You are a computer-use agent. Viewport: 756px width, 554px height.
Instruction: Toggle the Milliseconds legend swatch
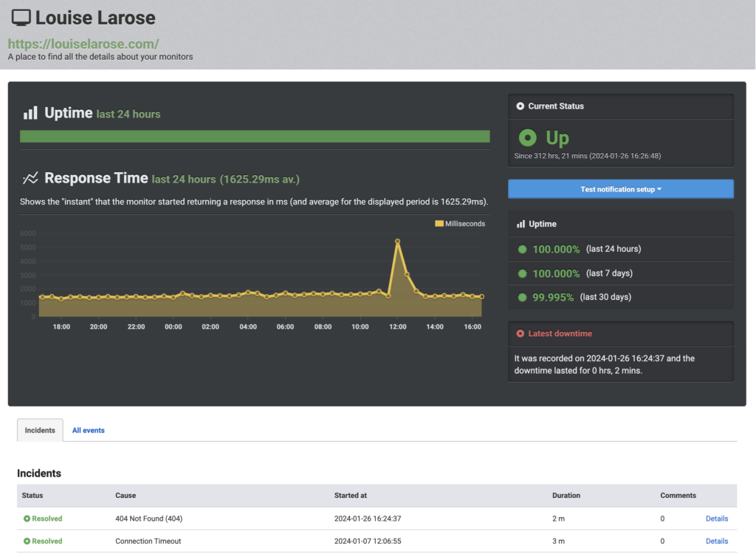click(439, 224)
